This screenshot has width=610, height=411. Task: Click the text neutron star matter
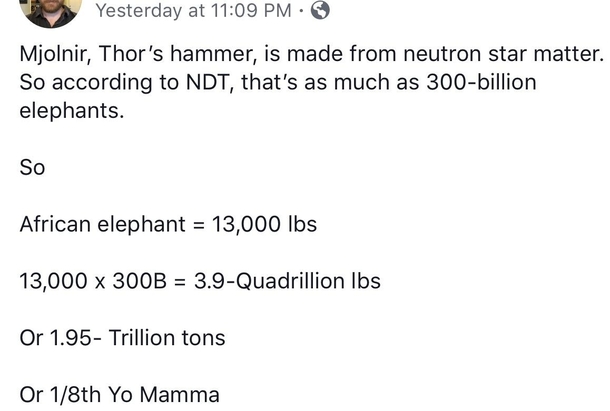[x=503, y=54]
